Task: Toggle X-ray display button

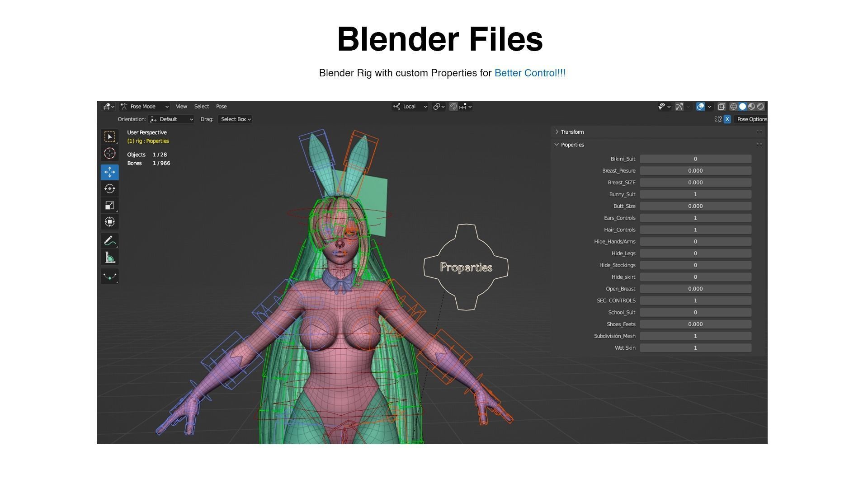Action: tap(722, 107)
